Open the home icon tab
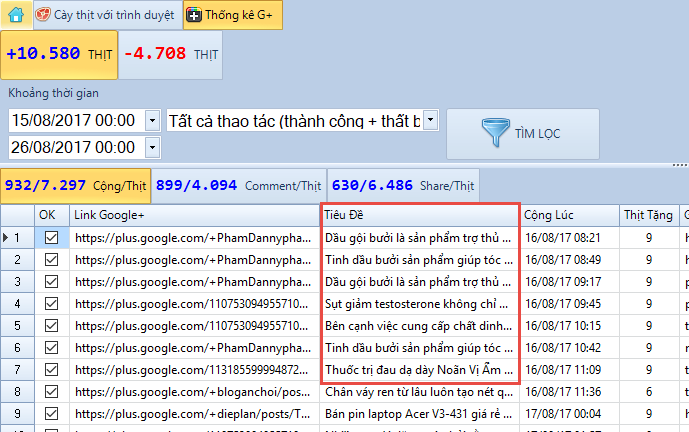Image resolution: width=689 pixels, height=432 pixels. (x=16, y=15)
